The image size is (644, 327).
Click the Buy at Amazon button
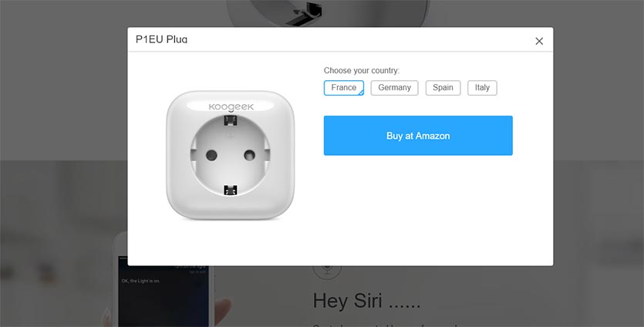click(418, 136)
